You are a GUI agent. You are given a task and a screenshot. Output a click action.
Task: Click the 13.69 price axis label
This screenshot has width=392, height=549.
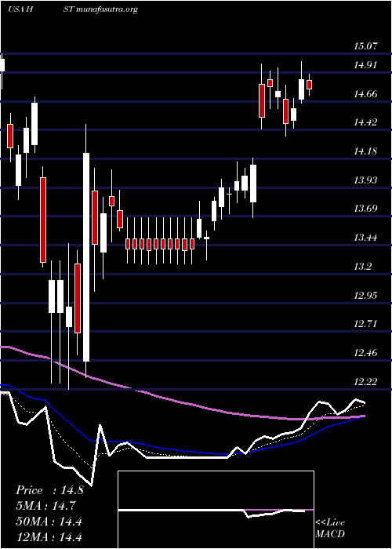point(365,209)
